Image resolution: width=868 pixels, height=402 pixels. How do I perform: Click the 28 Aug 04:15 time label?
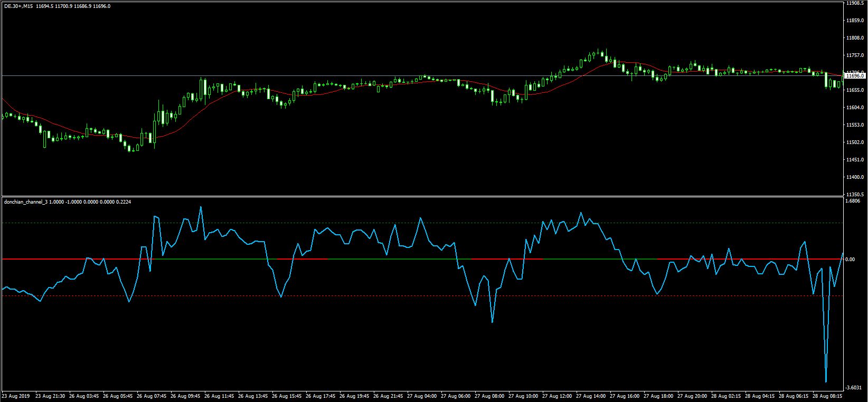(x=760, y=395)
